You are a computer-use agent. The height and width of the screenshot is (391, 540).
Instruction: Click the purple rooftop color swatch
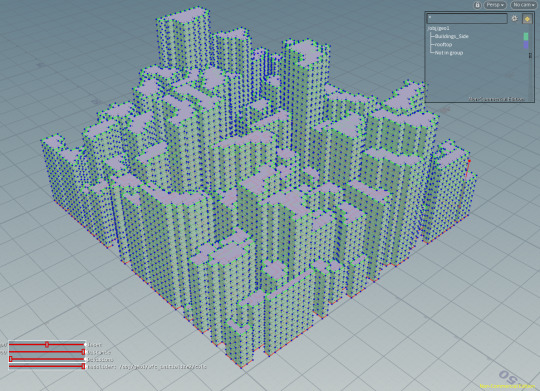click(526, 45)
